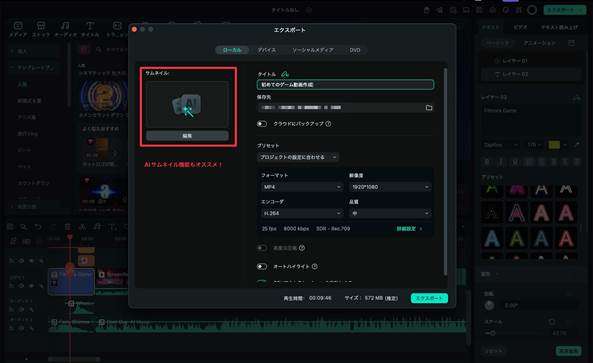This screenshot has width=593, height=363.
Task: Open the トランジション icon in main toolbar
Action: 118,29
